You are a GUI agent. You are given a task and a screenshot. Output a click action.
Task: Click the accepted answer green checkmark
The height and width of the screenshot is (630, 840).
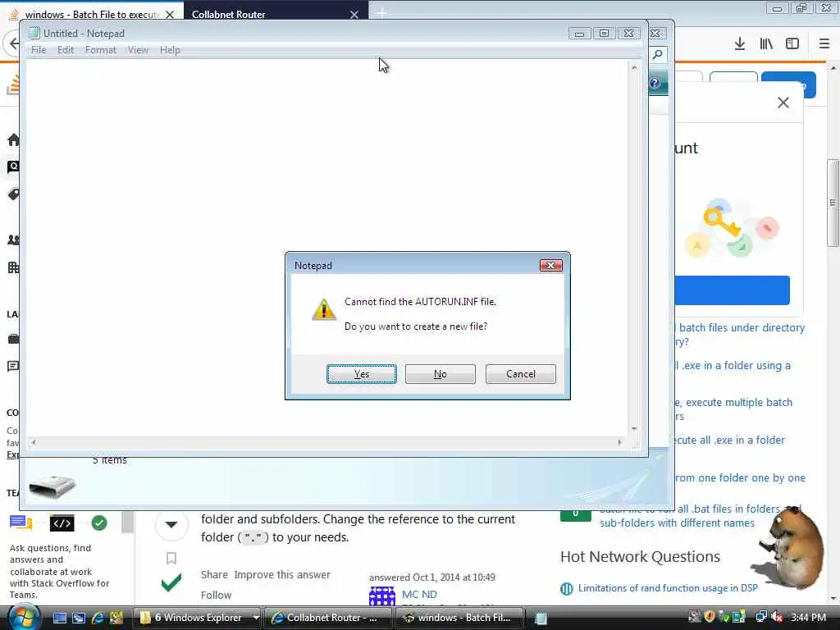click(171, 582)
